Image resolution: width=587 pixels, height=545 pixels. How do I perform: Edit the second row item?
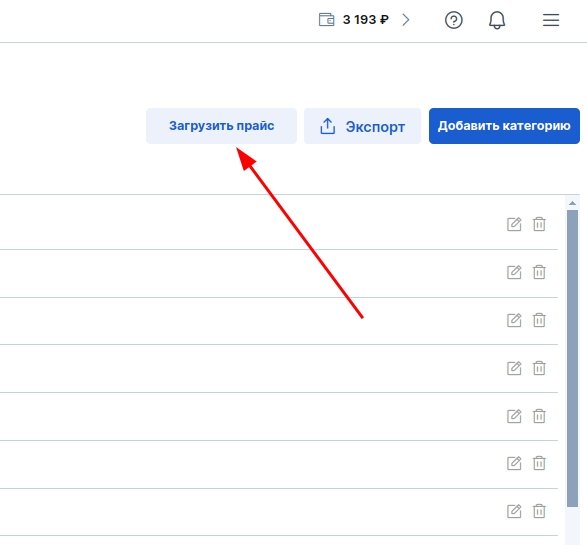[514, 272]
